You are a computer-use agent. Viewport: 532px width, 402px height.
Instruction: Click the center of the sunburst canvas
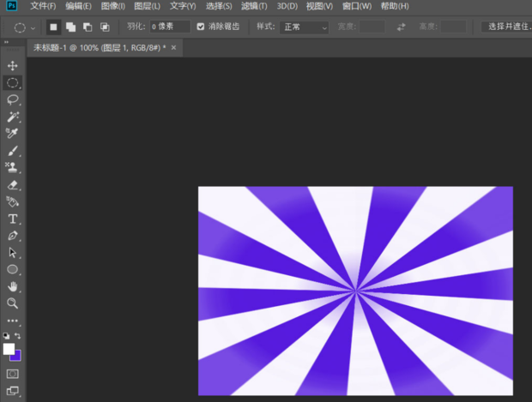355,291
